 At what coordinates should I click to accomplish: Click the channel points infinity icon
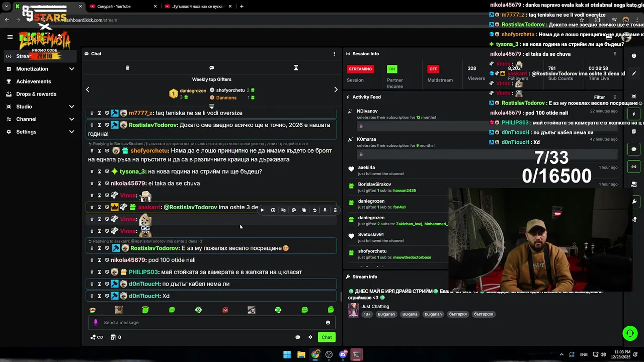coord(97,337)
